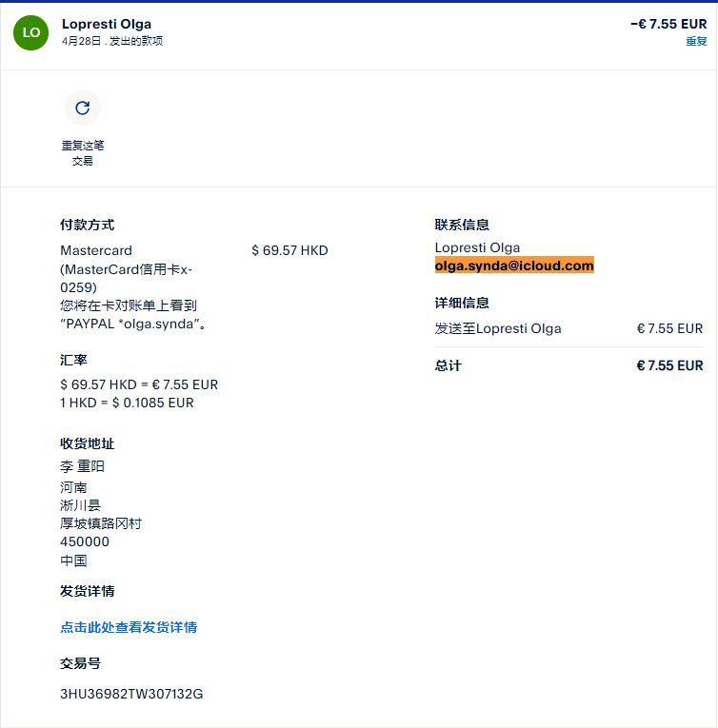The width and height of the screenshot is (718, 728).
Task: Click the 付款方式 section heading
Action: 87,225
